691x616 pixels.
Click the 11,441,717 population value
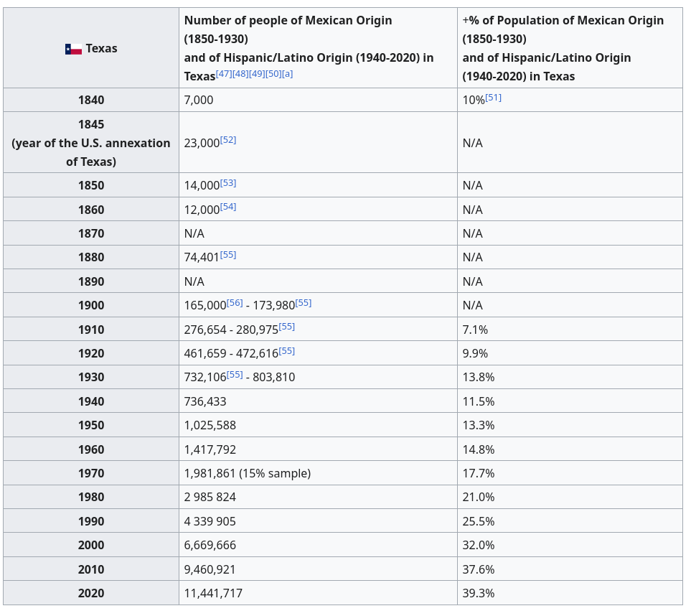coord(213,593)
